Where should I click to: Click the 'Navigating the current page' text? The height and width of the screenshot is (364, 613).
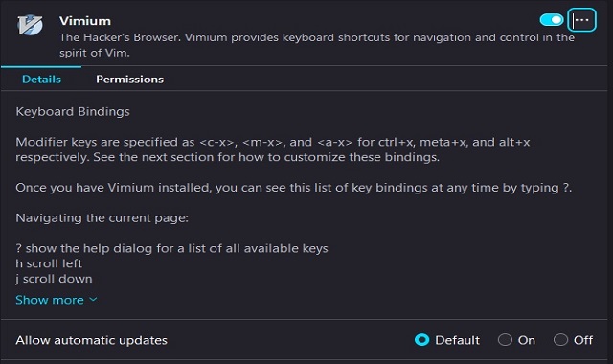pyautogui.click(x=102, y=217)
